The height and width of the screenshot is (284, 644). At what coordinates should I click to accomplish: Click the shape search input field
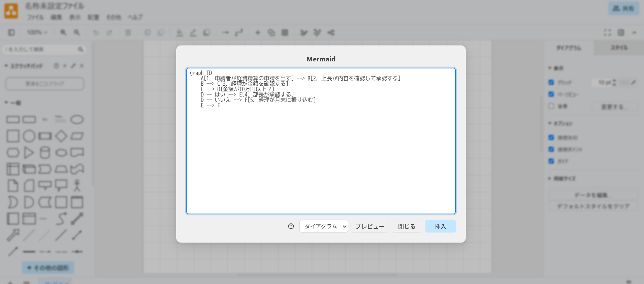pos(44,49)
